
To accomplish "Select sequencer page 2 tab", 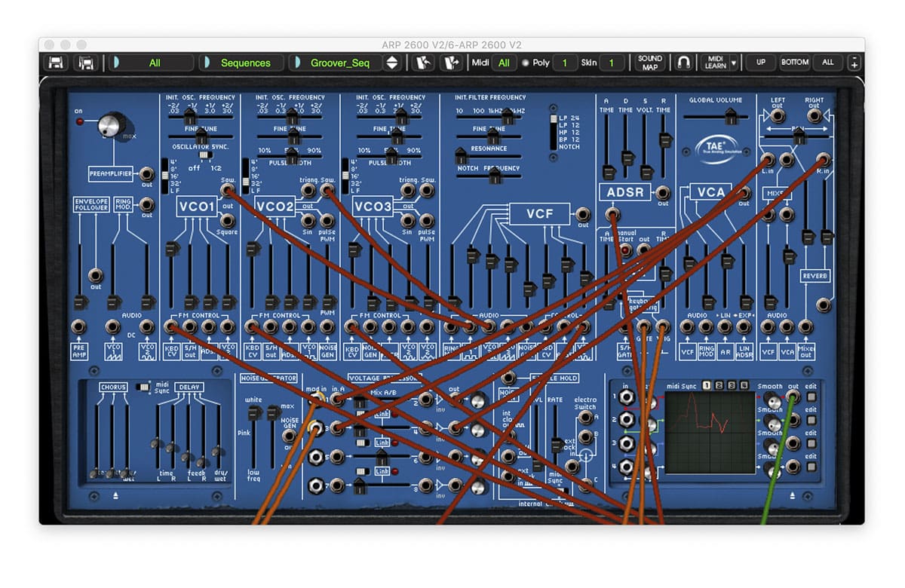I will (x=719, y=386).
